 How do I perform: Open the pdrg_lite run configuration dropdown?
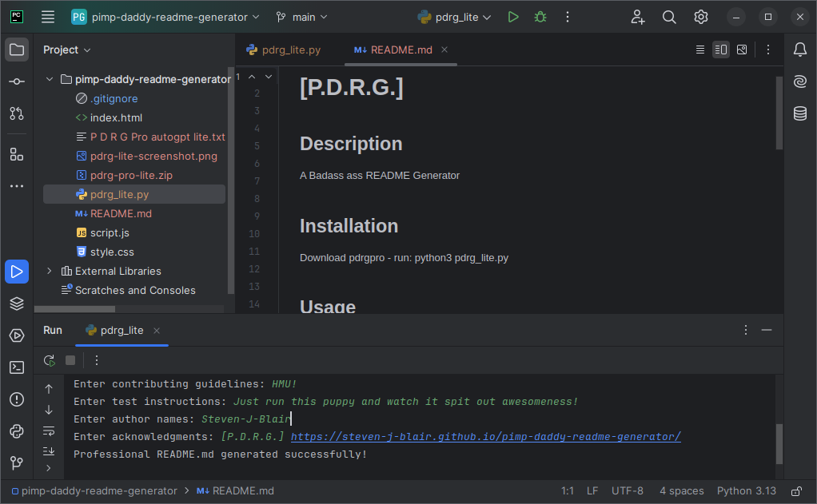(453, 16)
